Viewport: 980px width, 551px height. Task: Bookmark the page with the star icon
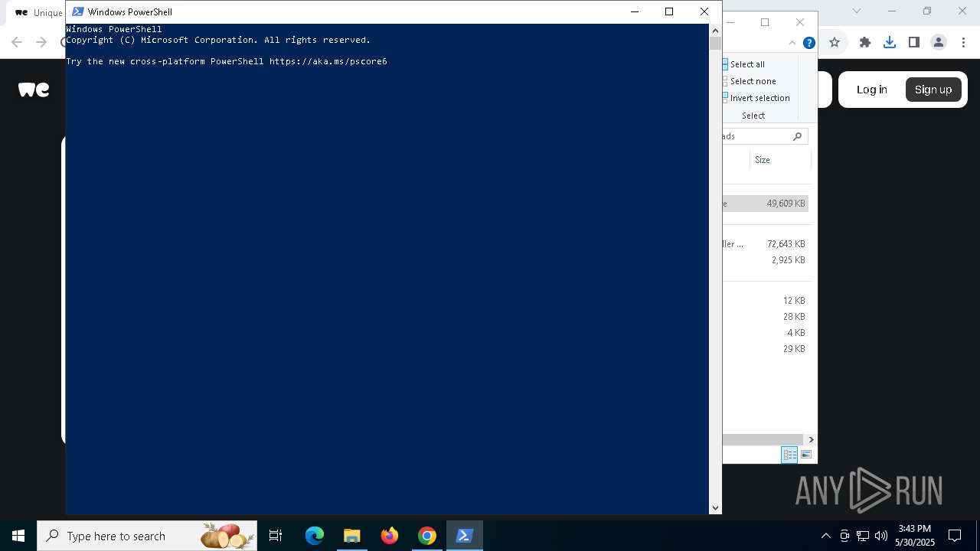tap(835, 43)
